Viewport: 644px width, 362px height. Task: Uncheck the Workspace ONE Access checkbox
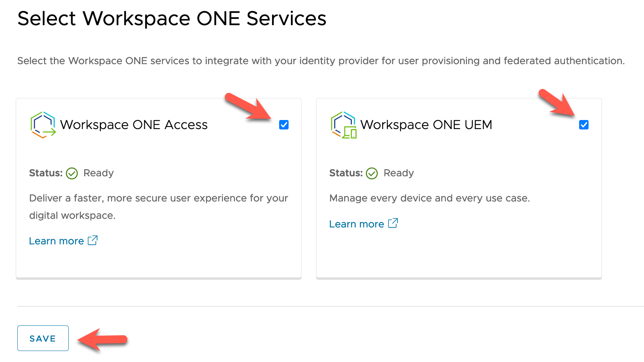[284, 125]
